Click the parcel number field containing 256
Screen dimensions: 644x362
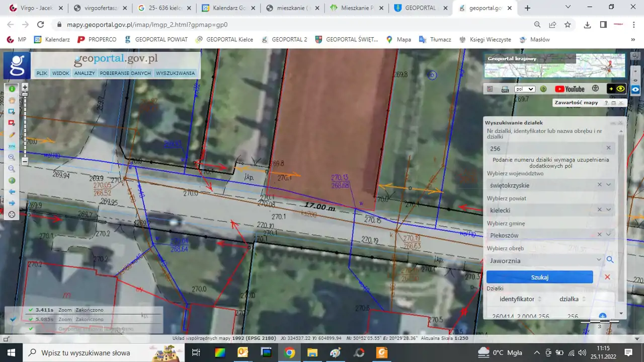pos(543,149)
